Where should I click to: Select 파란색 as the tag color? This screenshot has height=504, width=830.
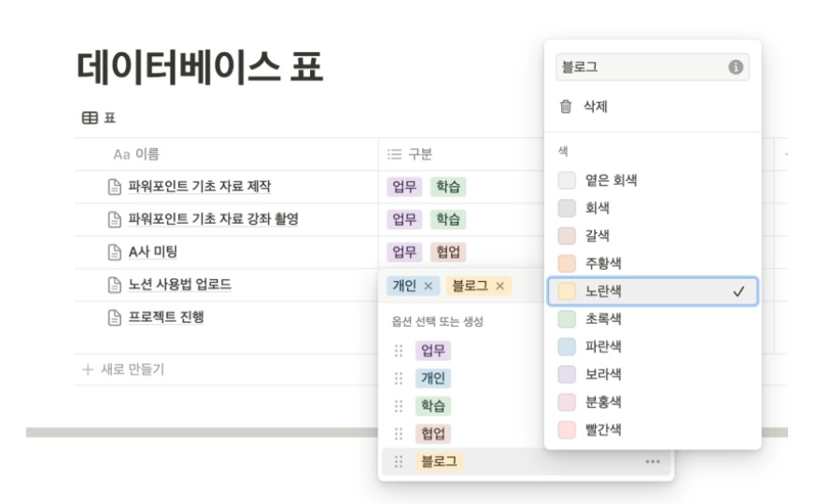coord(653,346)
